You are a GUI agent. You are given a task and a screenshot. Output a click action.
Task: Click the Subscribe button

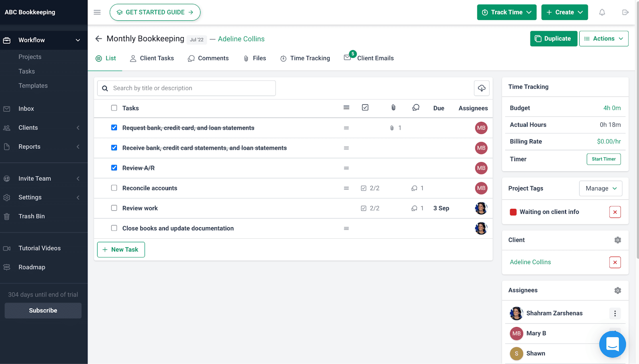tap(43, 311)
